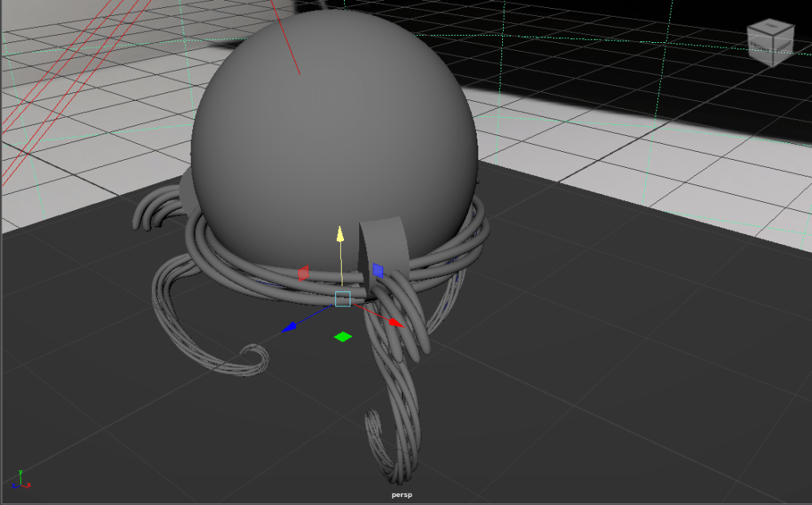Select the large gray sphere

click(x=334, y=119)
